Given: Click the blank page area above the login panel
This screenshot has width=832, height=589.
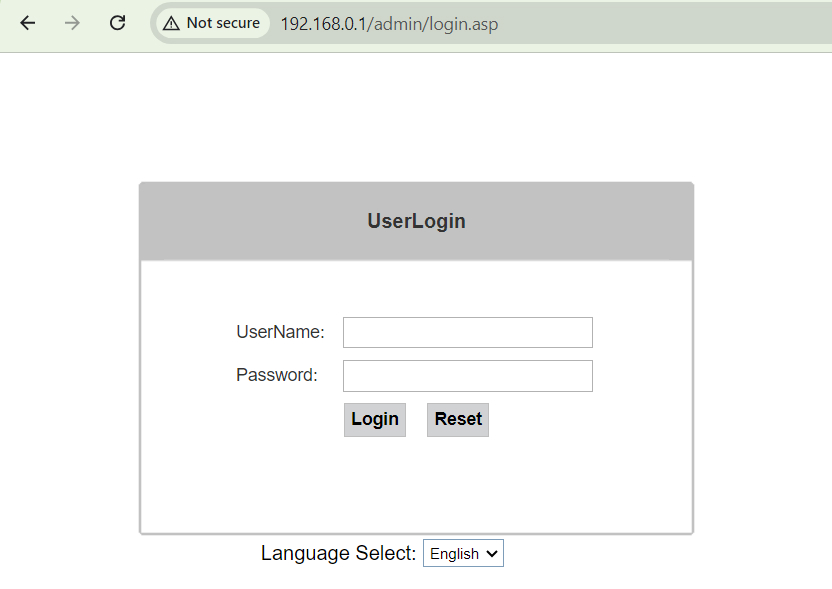Looking at the screenshot, I should tap(416, 115).
